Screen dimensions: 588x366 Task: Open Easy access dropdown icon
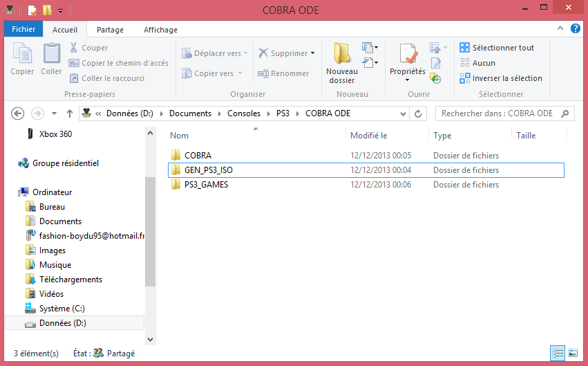[x=370, y=63]
